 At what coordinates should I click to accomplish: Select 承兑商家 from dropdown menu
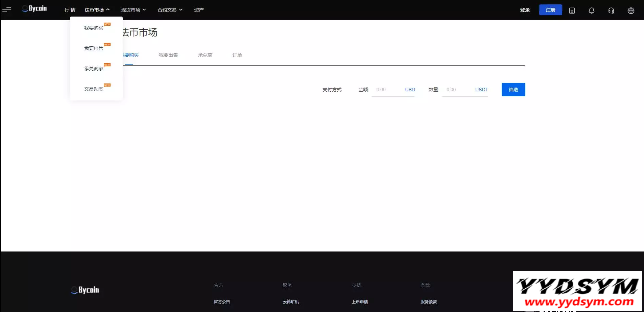point(94,69)
